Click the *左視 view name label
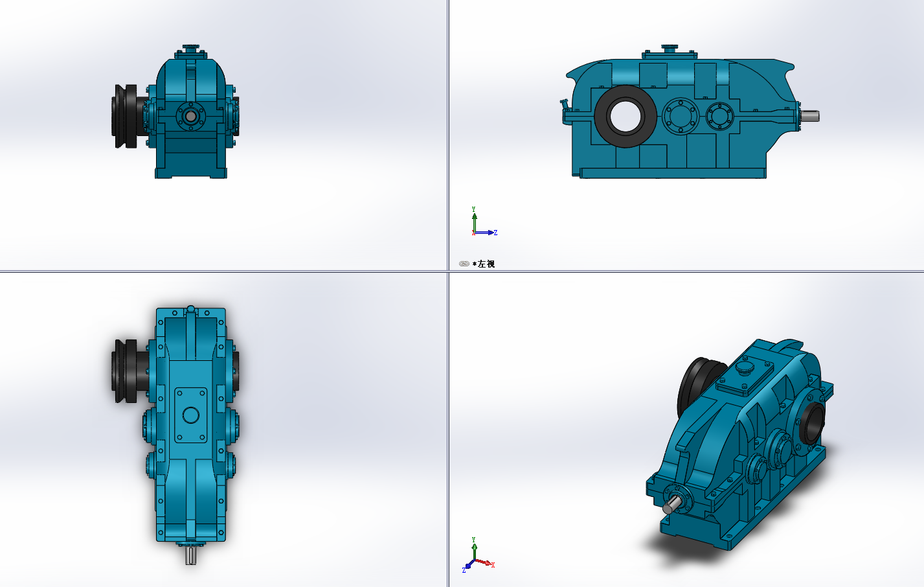Viewport: 924px width, 587px height. pyautogui.click(x=484, y=264)
